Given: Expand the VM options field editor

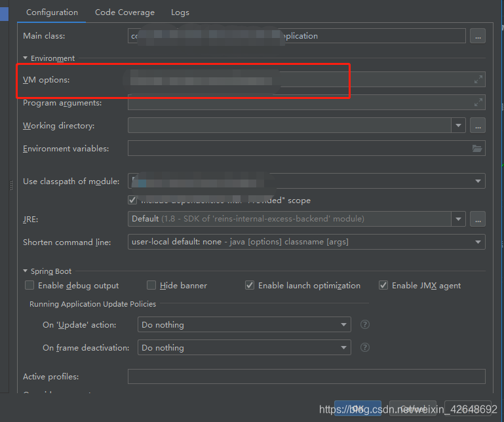Looking at the screenshot, I should tap(478, 79).
